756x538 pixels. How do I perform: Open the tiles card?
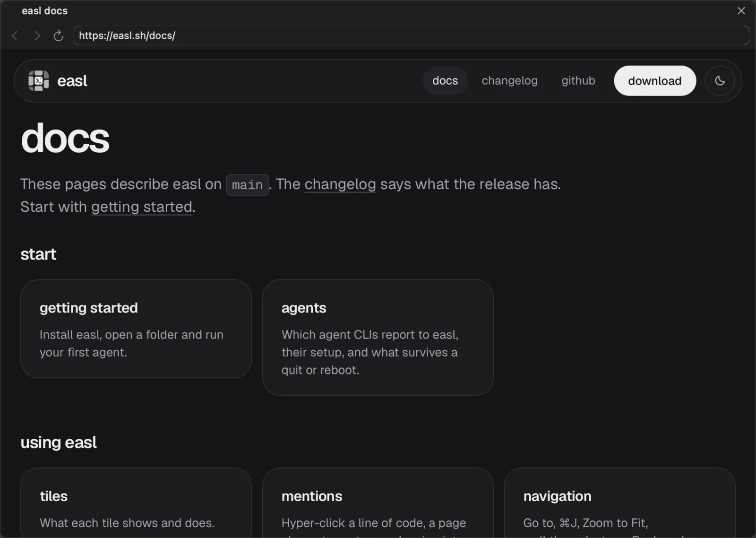(136, 503)
